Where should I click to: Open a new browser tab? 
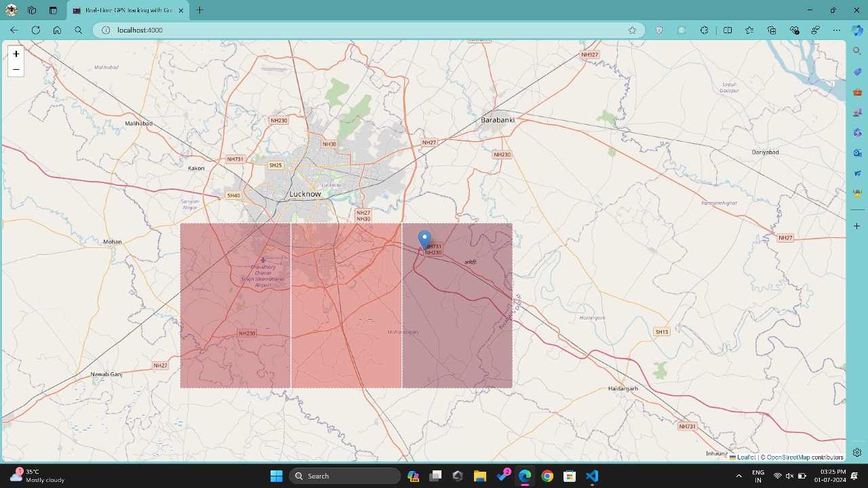click(199, 10)
